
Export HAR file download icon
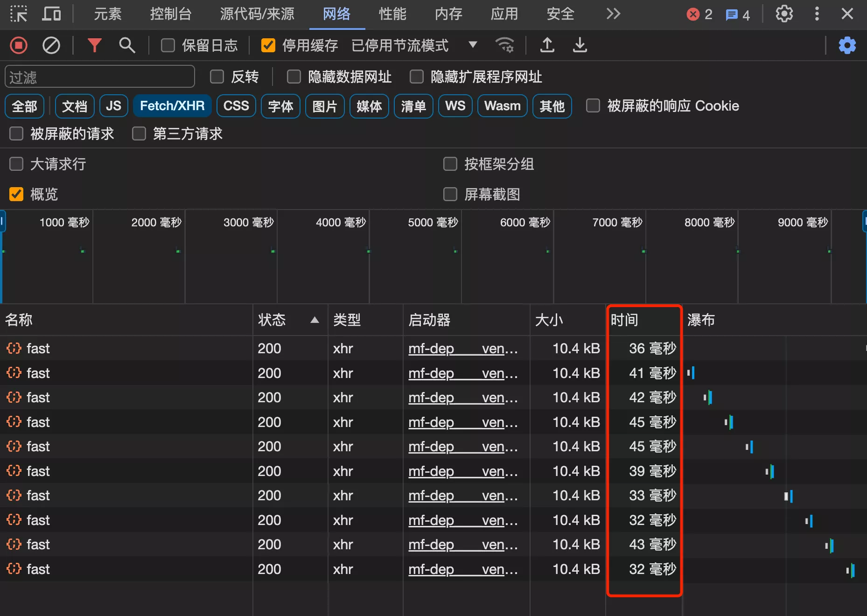pos(580,45)
